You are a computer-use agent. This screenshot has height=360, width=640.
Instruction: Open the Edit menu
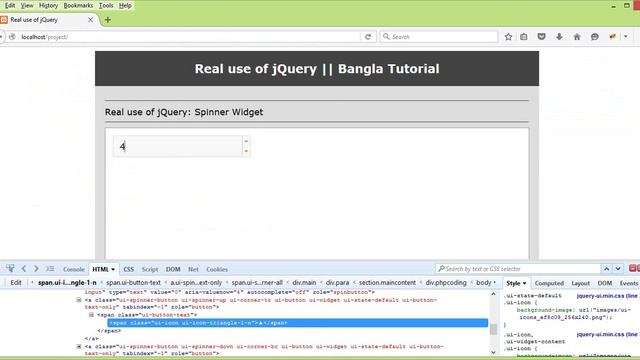tap(10, 6)
